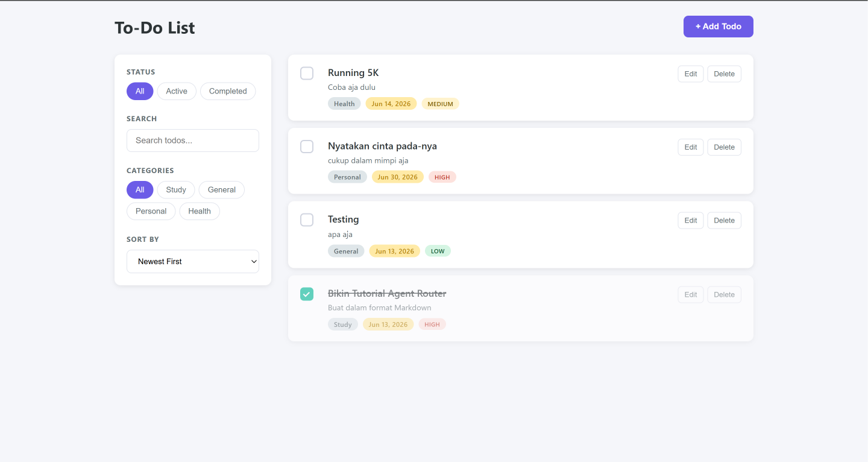Click the struck-through Bikin Tutorial Agent Router title
The height and width of the screenshot is (462, 868).
[x=387, y=294]
